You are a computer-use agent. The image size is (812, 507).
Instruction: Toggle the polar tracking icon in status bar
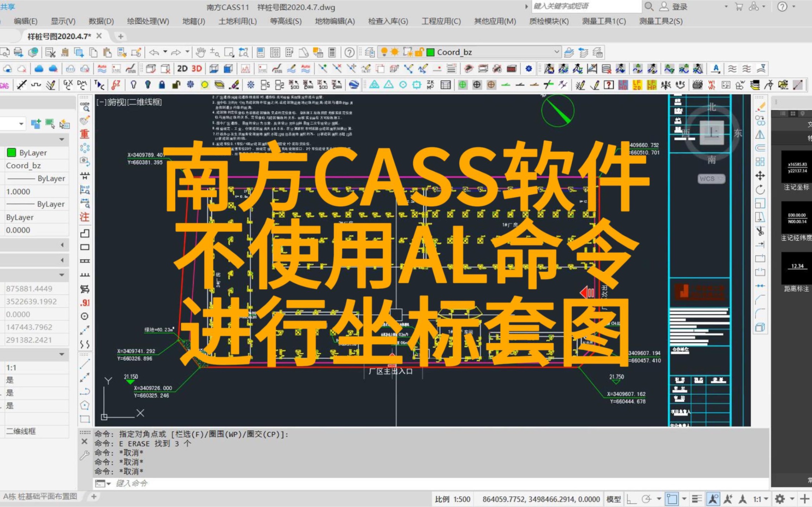pos(646,499)
